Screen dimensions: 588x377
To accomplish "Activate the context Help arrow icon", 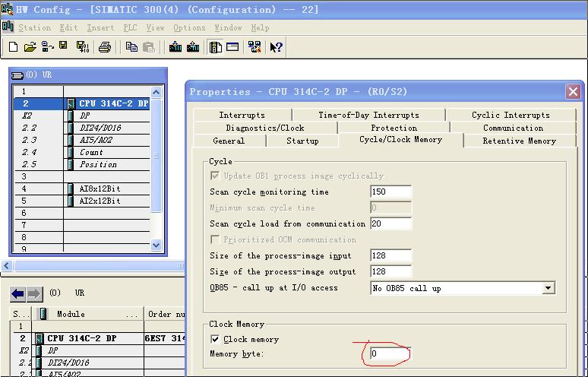I will click(x=277, y=47).
